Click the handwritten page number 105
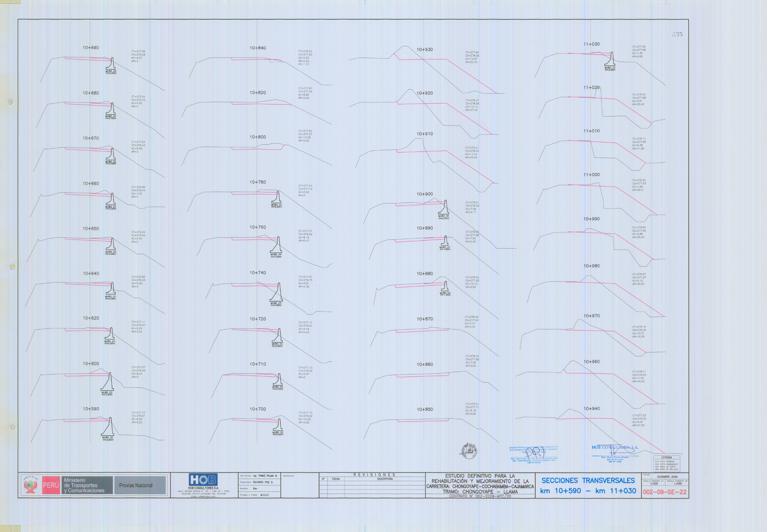Viewport: 767px width, 532px height. pyautogui.click(x=677, y=34)
